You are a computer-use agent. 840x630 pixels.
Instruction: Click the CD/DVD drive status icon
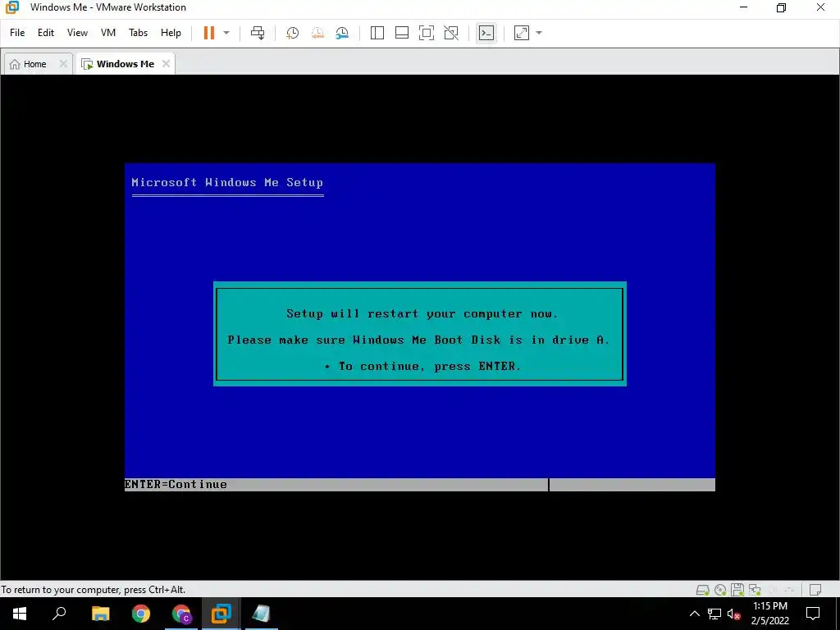point(720,590)
